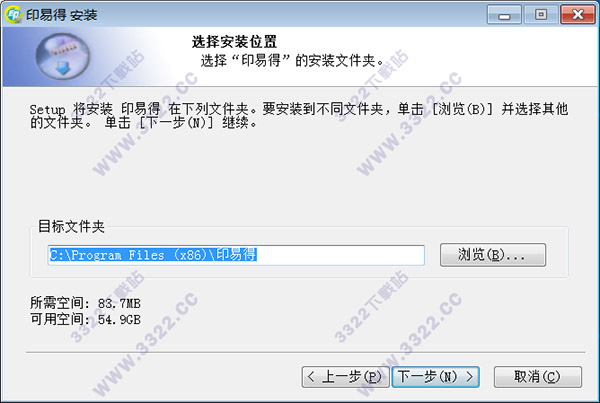Click the 所需空间: 83.7MB text
The height and width of the screenshot is (403, 600).
click(85, 303)
